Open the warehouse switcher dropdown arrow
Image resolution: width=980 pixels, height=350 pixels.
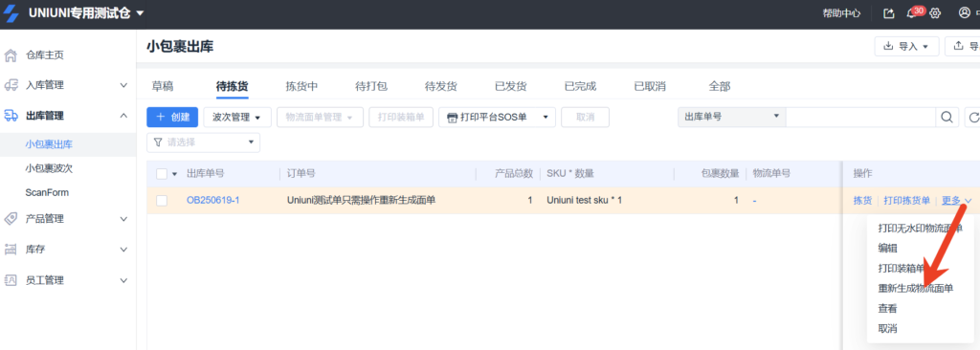click(x=140, y=13)
